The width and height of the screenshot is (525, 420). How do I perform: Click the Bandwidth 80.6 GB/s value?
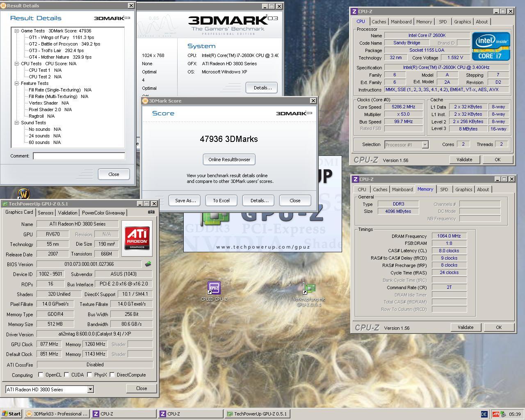pyautogui.click(x=131, y=324)
